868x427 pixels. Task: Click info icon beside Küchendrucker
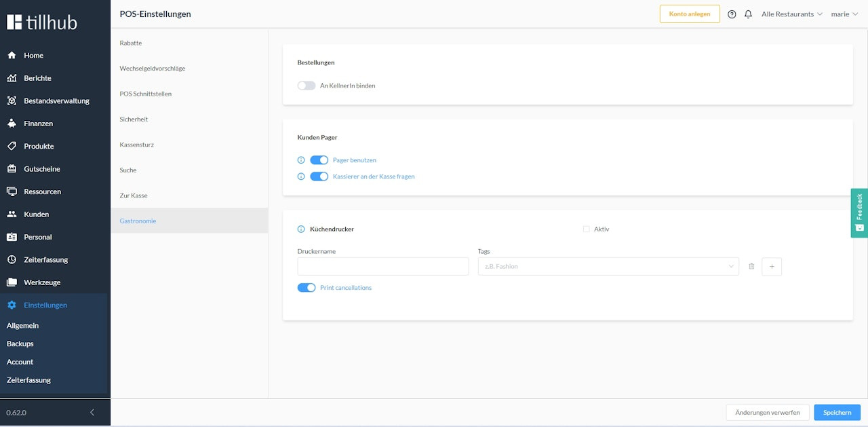click(301, 229)
